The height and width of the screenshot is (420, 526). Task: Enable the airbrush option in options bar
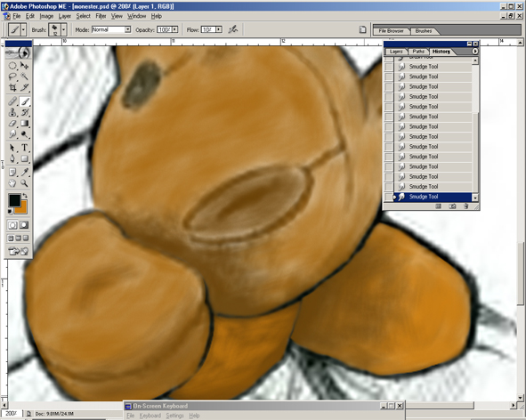click(x=233, y=29)
